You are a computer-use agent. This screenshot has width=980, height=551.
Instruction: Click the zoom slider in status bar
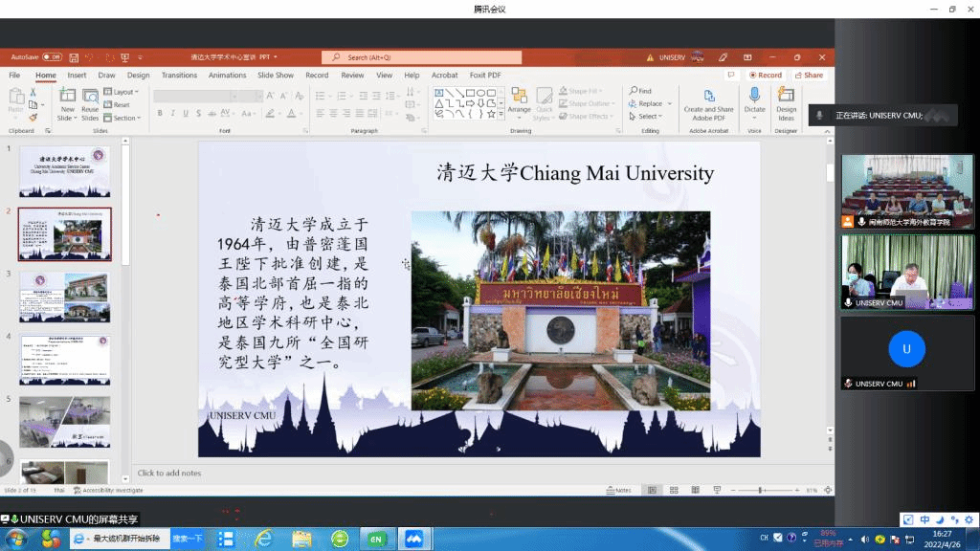click(762, 490)
